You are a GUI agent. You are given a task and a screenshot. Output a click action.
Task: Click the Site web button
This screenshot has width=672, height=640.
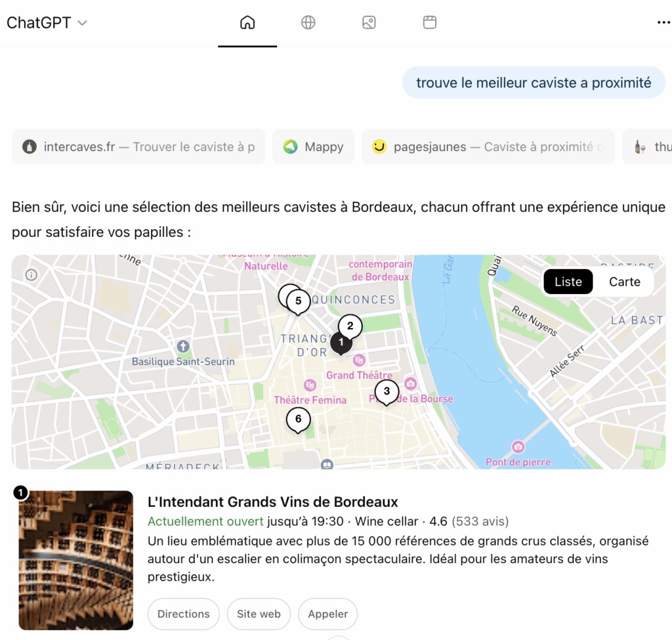coord(259,614)
